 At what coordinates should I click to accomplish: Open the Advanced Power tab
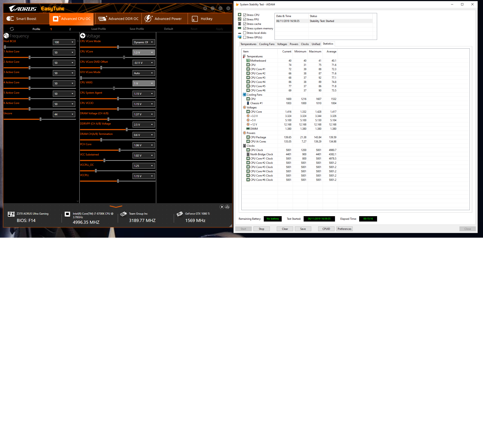(165, 19)
